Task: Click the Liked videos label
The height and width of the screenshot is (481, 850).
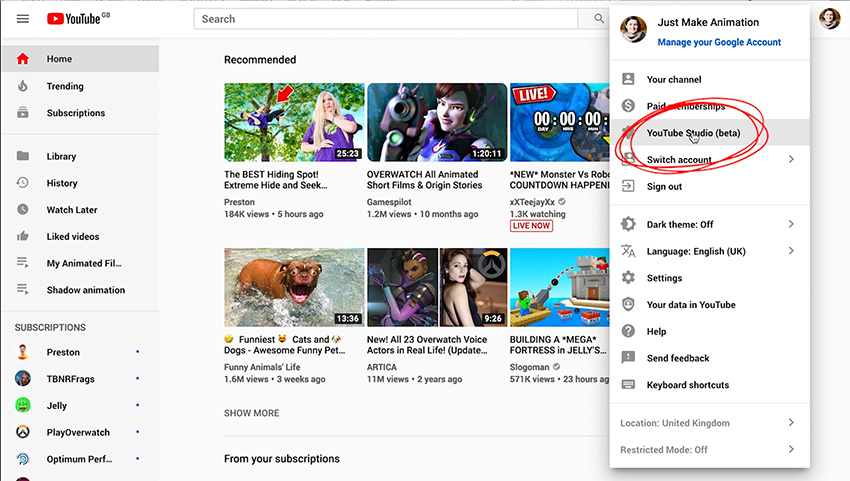Action: [x=73, y=236]
